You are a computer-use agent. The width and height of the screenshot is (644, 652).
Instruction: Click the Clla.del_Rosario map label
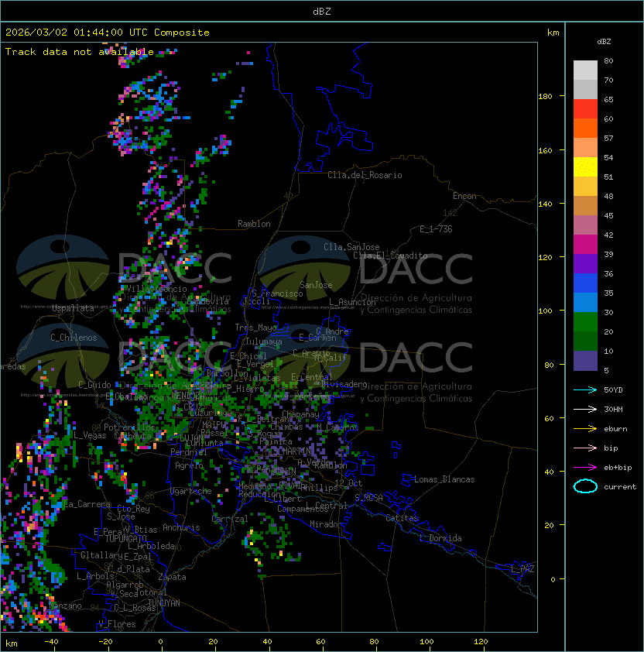tap(365, 175)
